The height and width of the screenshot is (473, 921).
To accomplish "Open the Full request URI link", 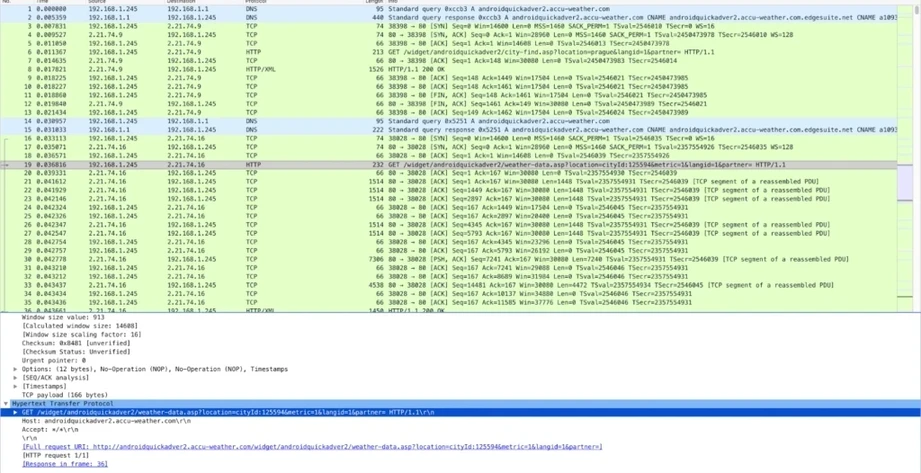I will click(x=312, y=447).
